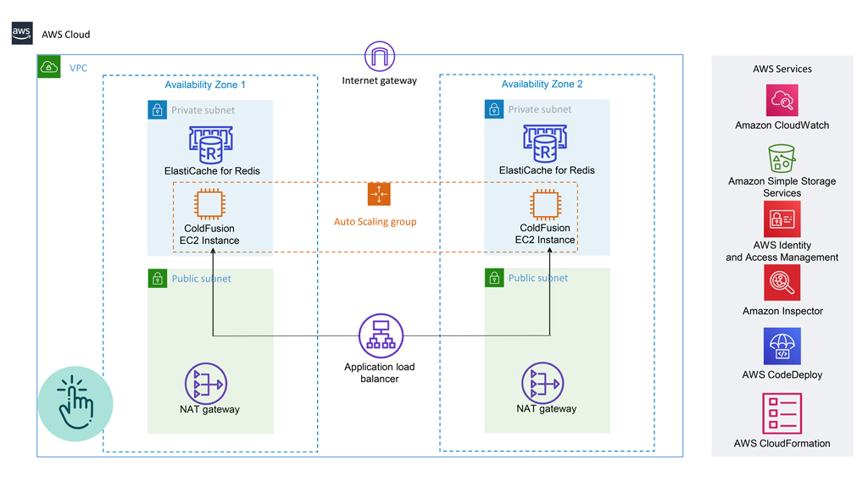
Task: Click the 'Amazon CloudWatch' text label
Action: 782,125
